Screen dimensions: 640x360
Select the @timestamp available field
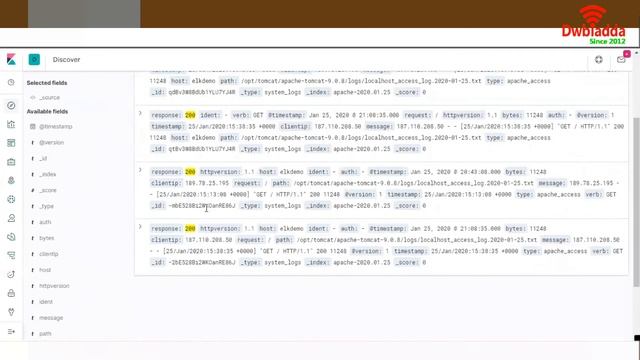(56, 127)
